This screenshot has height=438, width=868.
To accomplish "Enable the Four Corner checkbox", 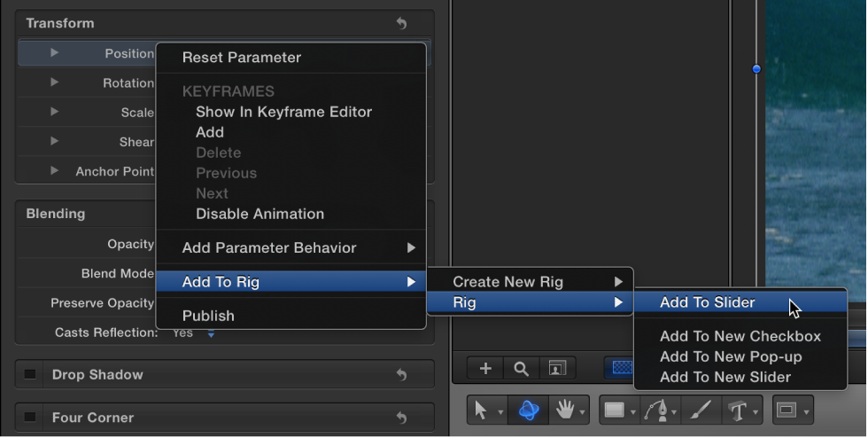I will tap(30, 417).
